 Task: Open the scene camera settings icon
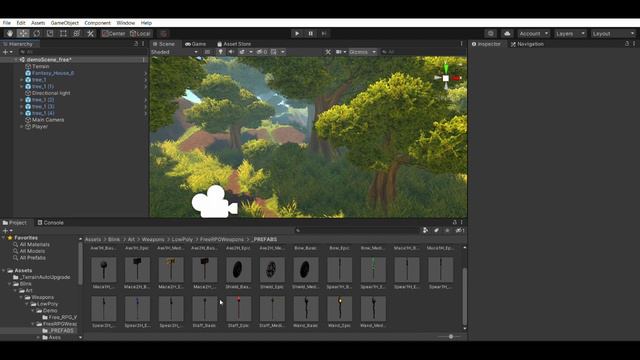pyautogui.click(x=339, y=52)
